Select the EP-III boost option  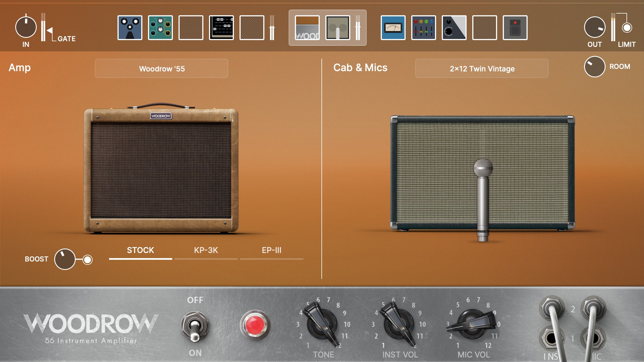(x=272, y=251)
